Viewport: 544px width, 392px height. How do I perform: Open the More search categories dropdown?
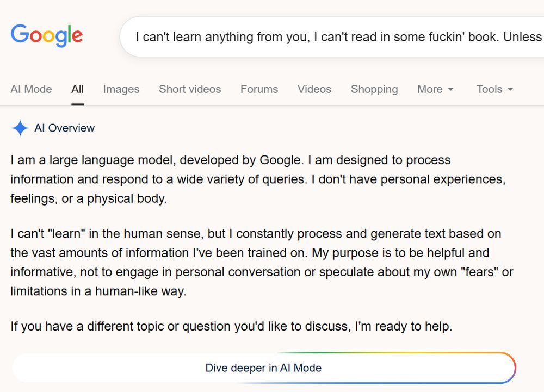[435, 89]
